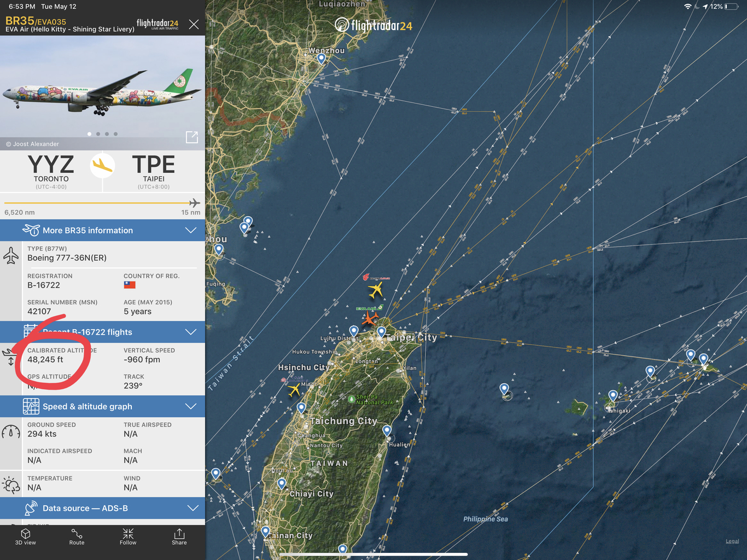Tap the airport pin at Chiayi City
The width and height of the screenshot is (747, 560).
coord(282,484)
